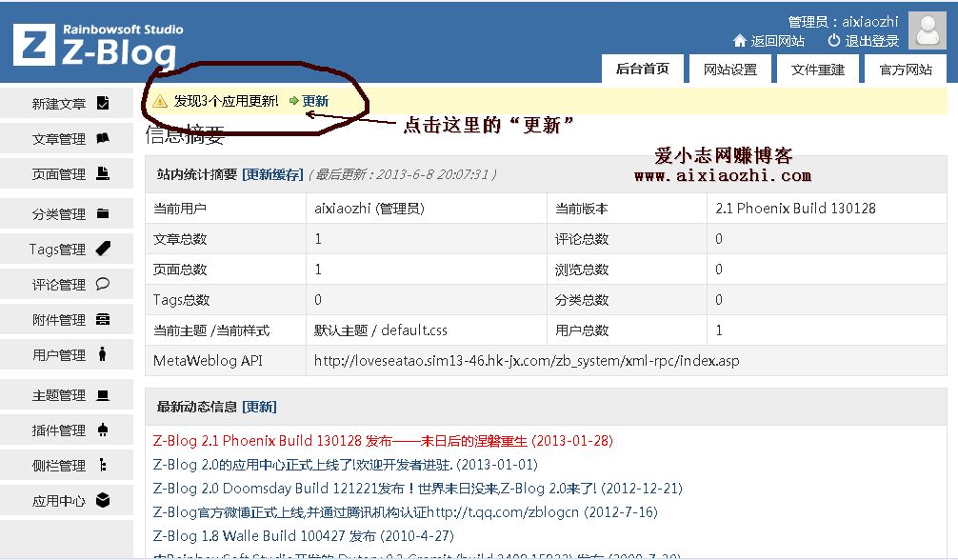This screenshot has width=958, height=560.
Task: Click the green arrow before 更新
Action: 294,101
